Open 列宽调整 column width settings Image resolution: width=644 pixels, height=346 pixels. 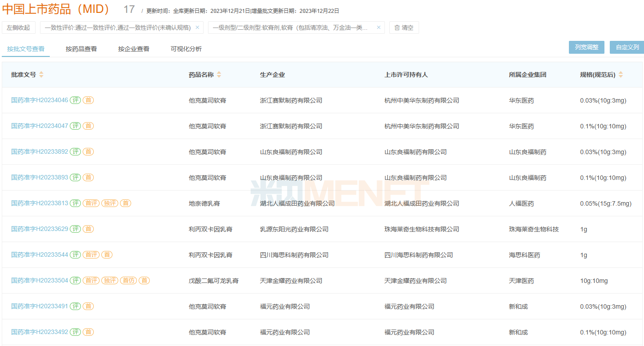point(587,48)
